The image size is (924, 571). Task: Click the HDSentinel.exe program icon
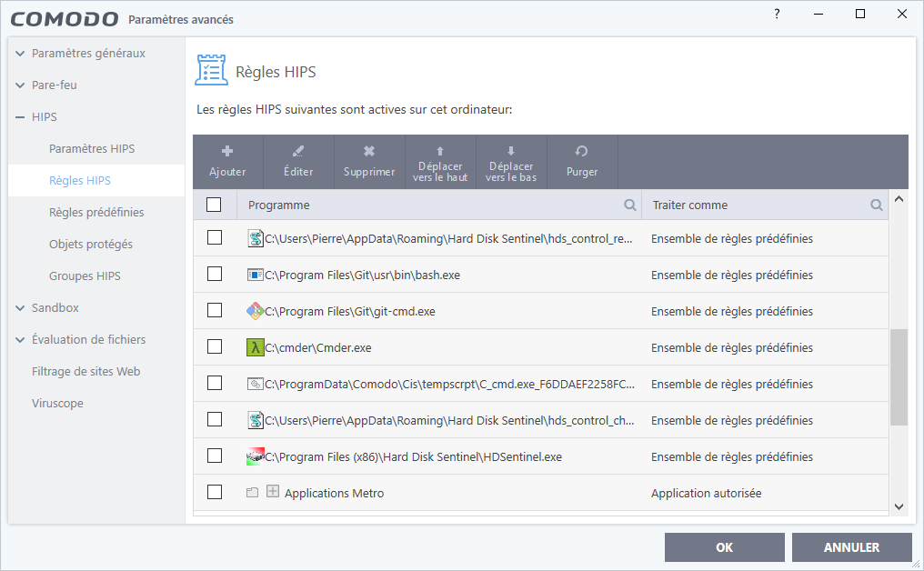pyautogui.click(x=256, y=456)
